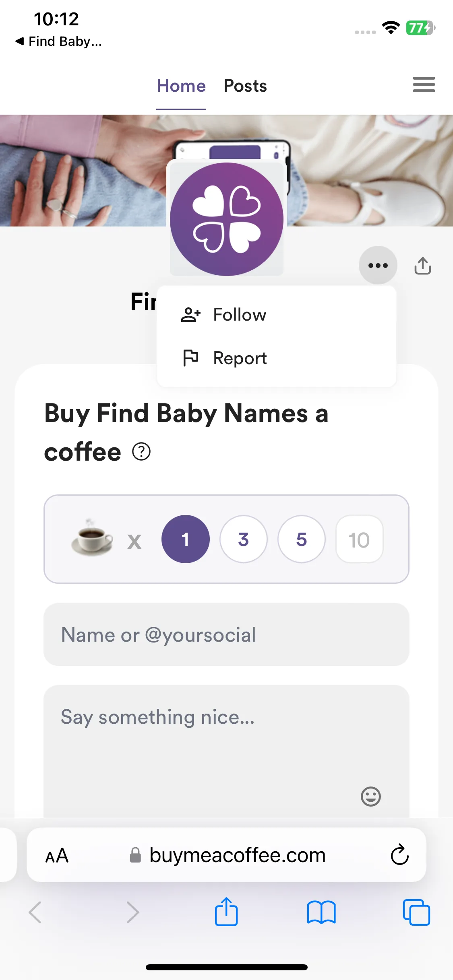
Task: Select 3 coffees amount
Action: pos(243,539)
